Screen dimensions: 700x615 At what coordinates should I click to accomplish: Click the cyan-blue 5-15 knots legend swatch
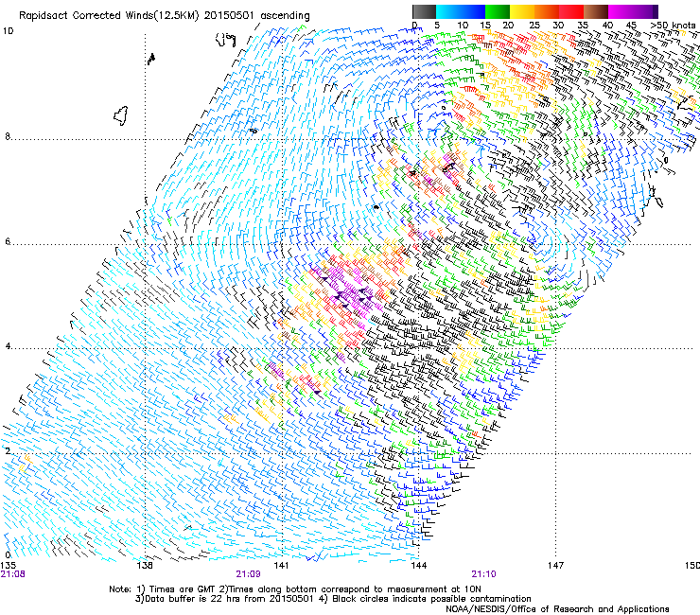(461, 11)
